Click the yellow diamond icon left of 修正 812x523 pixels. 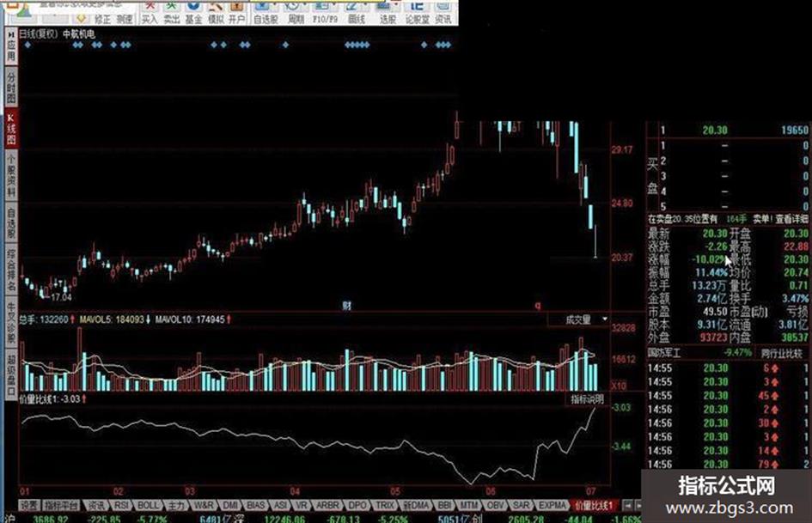click(x=80, y=19)
